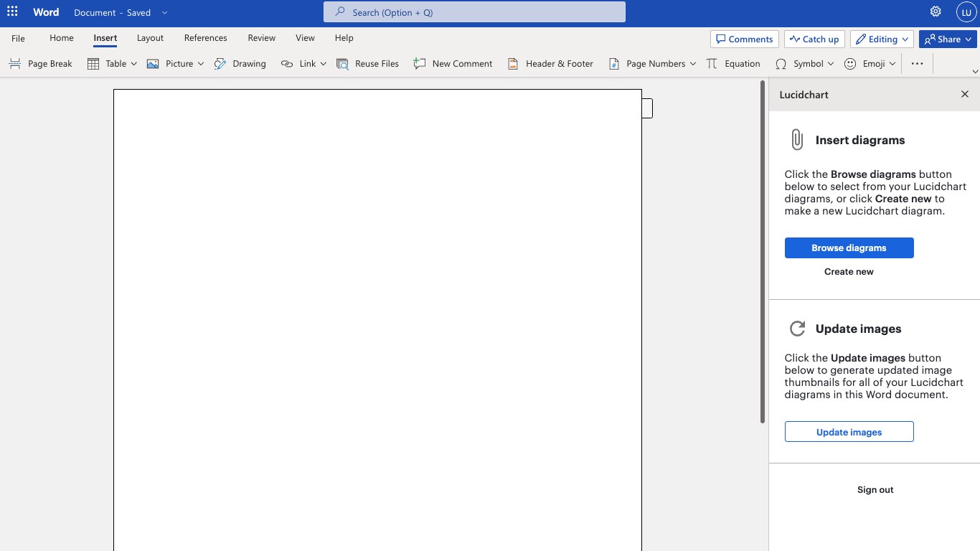Click Create new in Lucidchart panel
Image resolution: width=980 pixels, height=551 pixels.
(x=849, y=271)
